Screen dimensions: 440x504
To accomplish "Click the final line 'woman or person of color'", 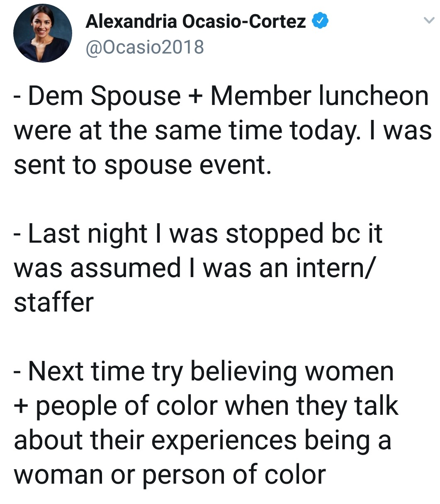I will 170,475.
